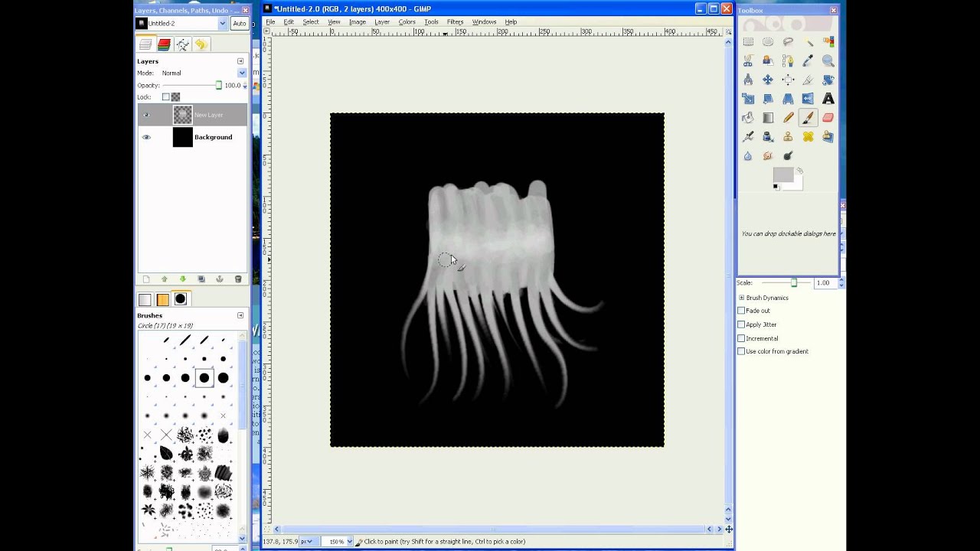Select the Fuzzy Select wand tool

[x=808, y=42]
